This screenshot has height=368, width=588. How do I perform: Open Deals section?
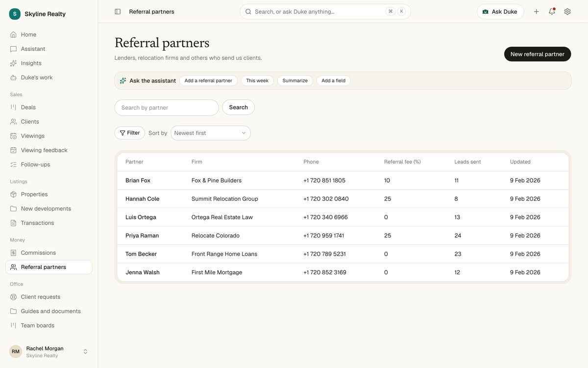49,107
